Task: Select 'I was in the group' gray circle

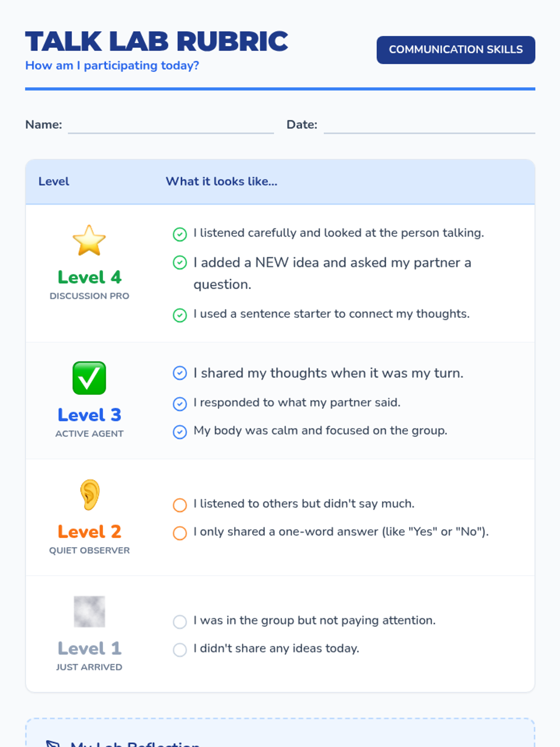Action: pos(180,621)
